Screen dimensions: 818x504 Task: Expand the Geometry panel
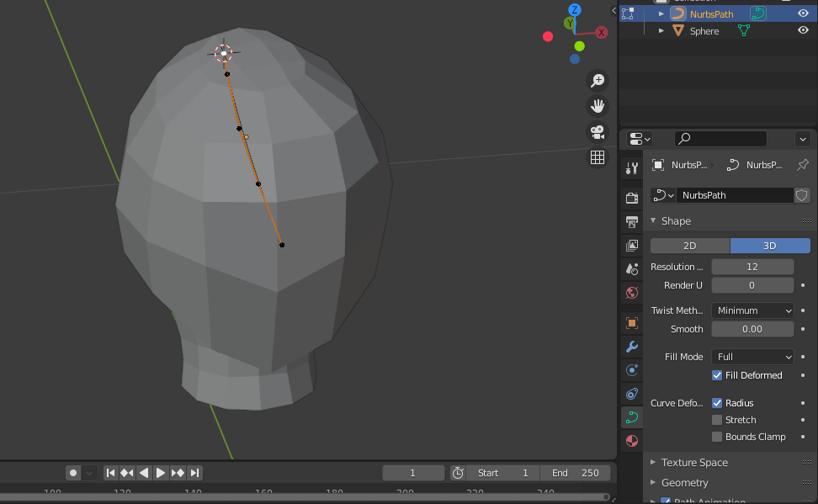653,483
